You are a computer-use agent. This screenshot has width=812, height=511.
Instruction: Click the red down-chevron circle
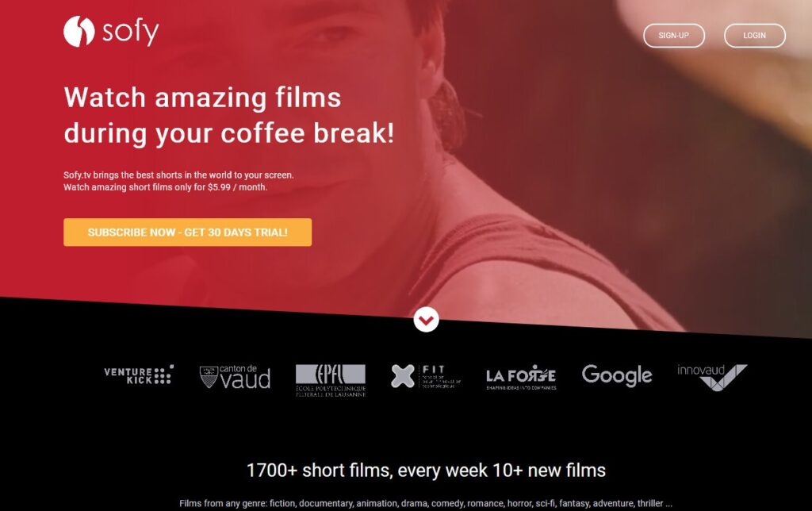(426, 320)
